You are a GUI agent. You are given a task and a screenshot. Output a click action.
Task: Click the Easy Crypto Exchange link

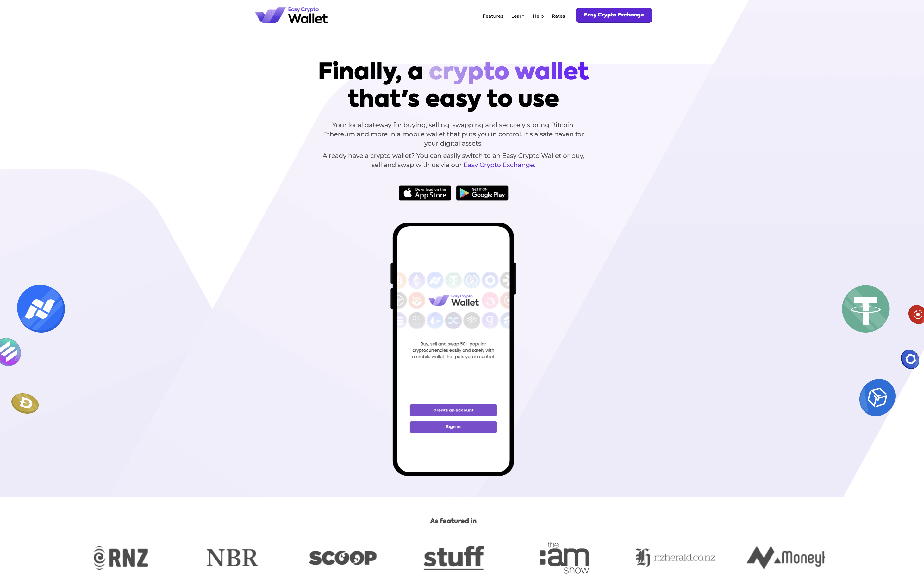499,165
